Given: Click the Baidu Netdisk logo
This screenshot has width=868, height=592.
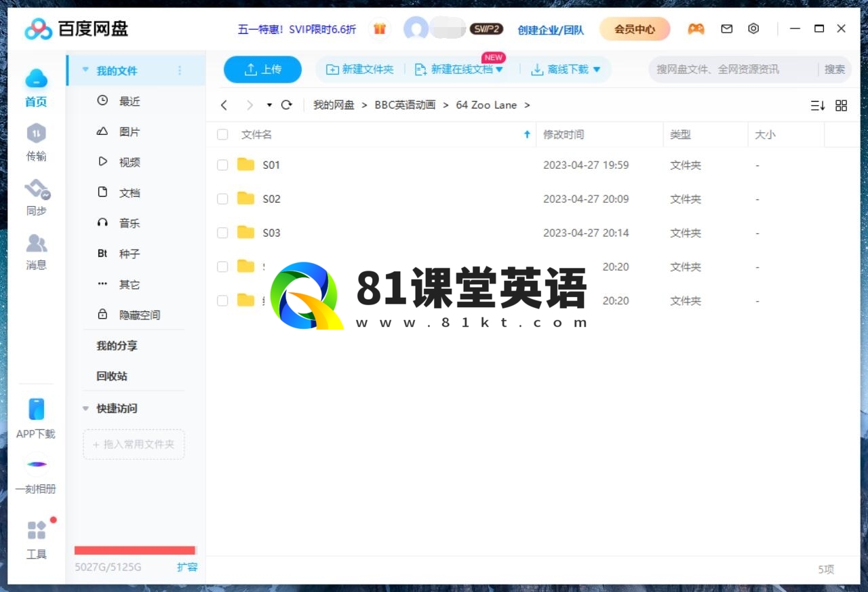Looking at the screenshot, I should point(76,29).
